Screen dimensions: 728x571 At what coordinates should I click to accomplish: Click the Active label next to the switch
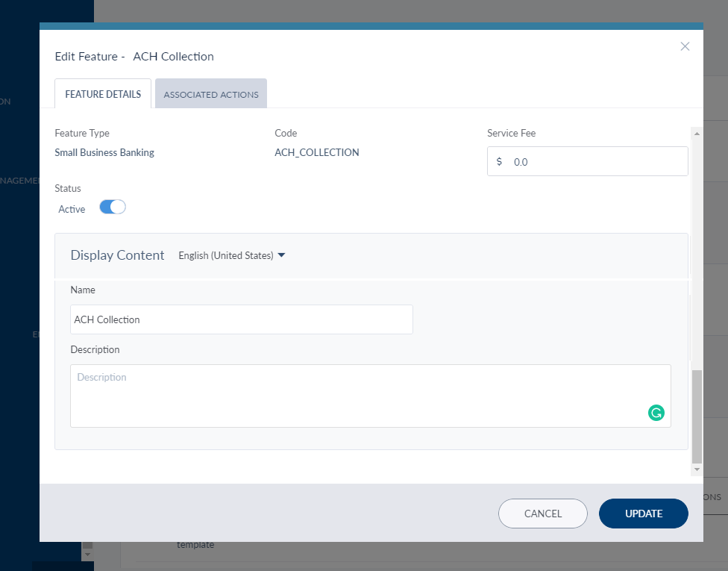click(72, 210)
